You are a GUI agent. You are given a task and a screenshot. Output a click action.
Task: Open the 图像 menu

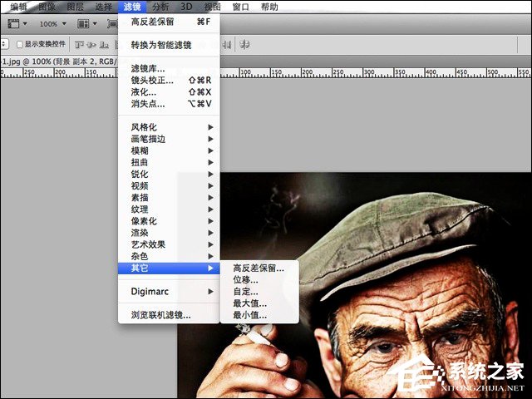pos(47,7)
